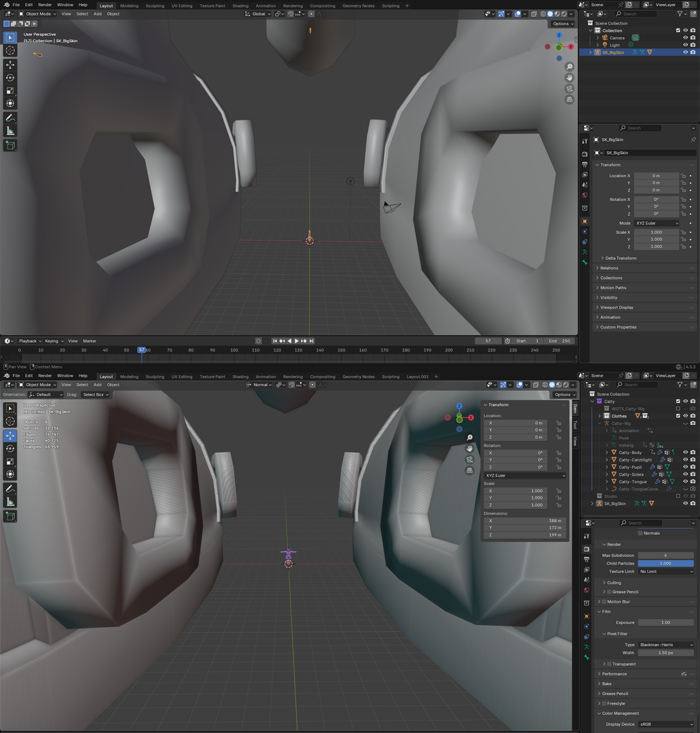Jump to the last frame in timeline
This screenshot has width=700, height=733.
[312, 341]
